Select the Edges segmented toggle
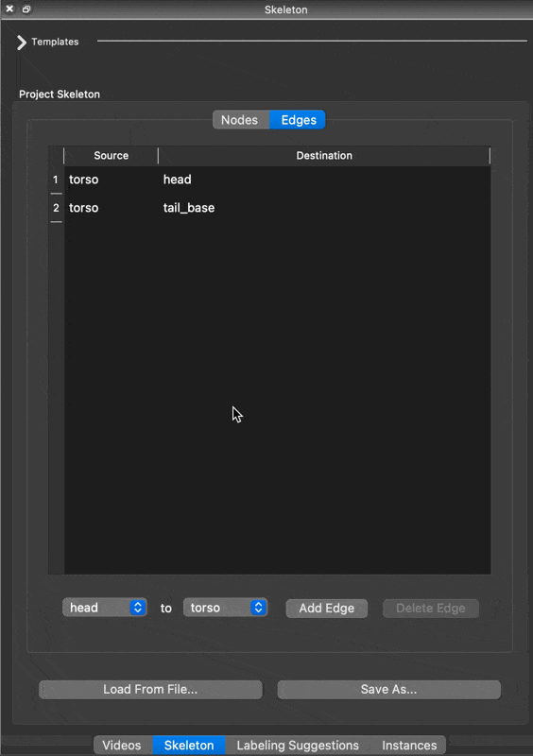 (298, 120)
